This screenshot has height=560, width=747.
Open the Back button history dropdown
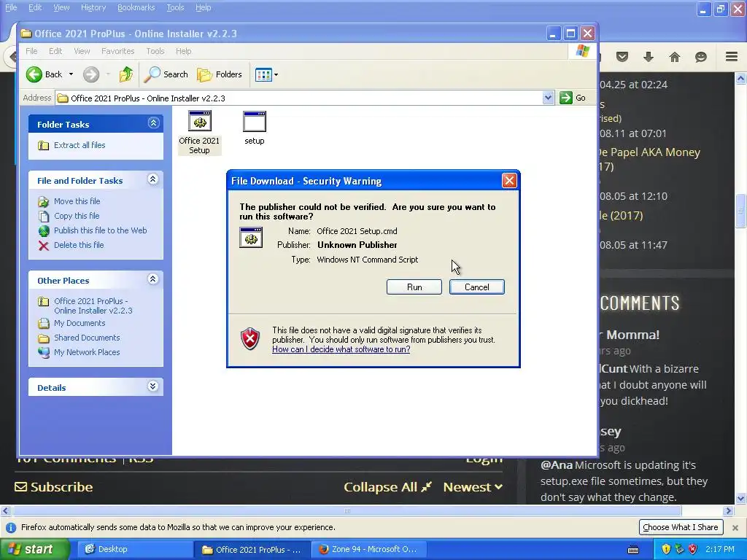[71, 74]
